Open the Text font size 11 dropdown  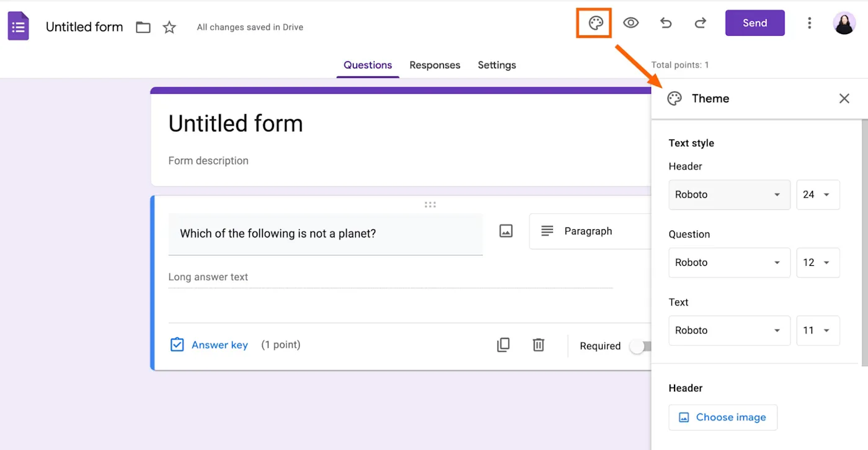point(818,330)
